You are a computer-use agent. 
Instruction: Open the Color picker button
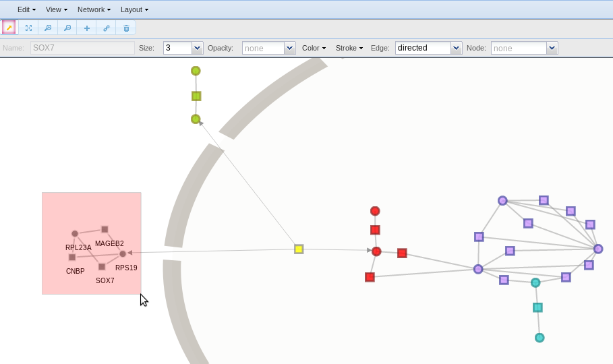pyautogui.click(x=314, y=48)
